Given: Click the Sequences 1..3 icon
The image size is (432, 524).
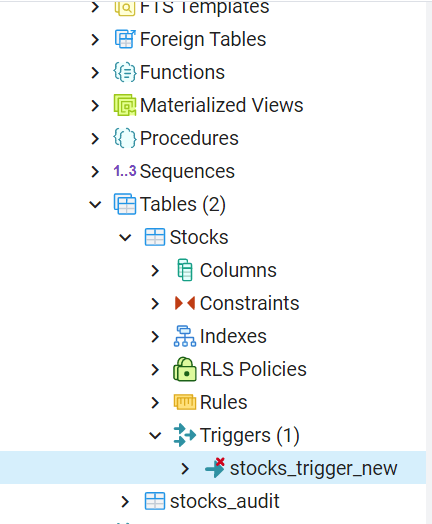Looking at the screenshot, I should coord(125,171).
